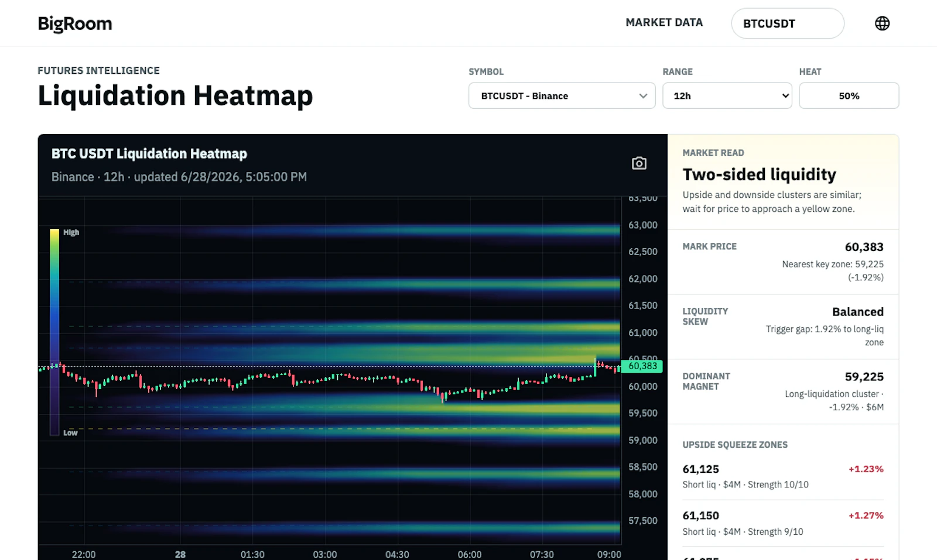Click the 63,000 price axis label
Image resolution: width=937 pixels, height=560 pixels.
[642, 225]
